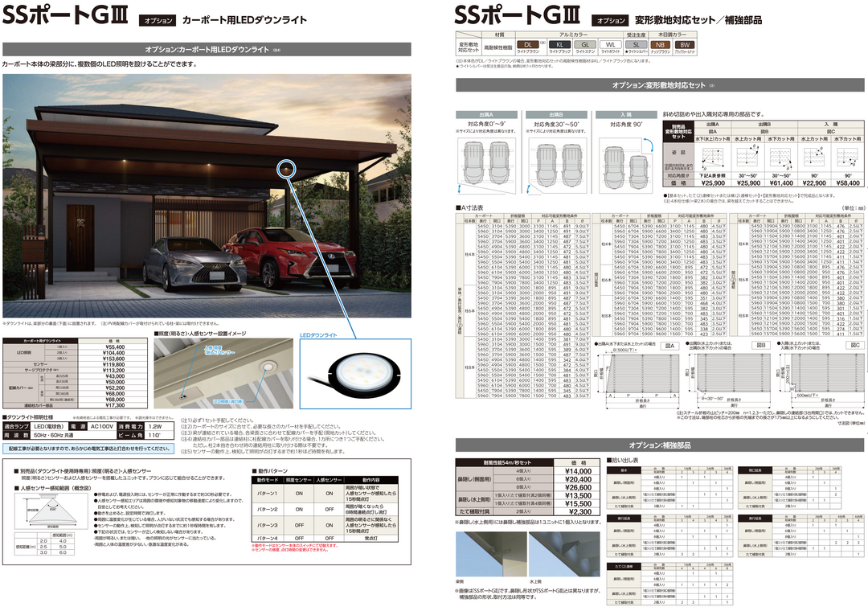Open the sensor installation image thumbnail
This screenshot has width=868, height=611.
pos(223,373)
